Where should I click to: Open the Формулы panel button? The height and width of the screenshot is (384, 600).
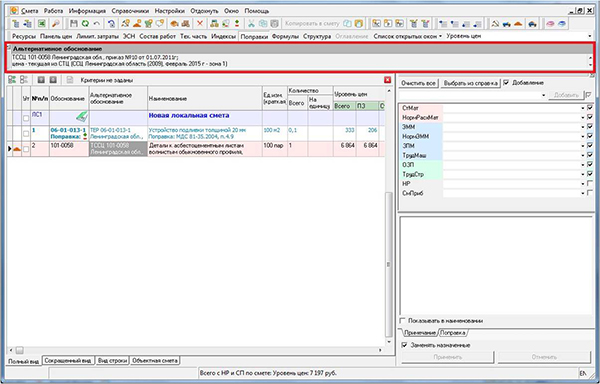[x=285, y=36]
